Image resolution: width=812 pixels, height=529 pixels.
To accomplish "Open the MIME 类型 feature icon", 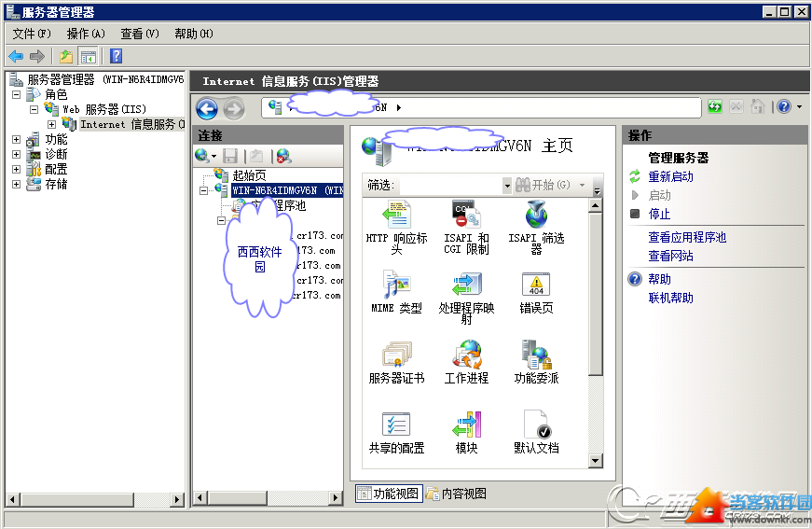I will (397, 284).
